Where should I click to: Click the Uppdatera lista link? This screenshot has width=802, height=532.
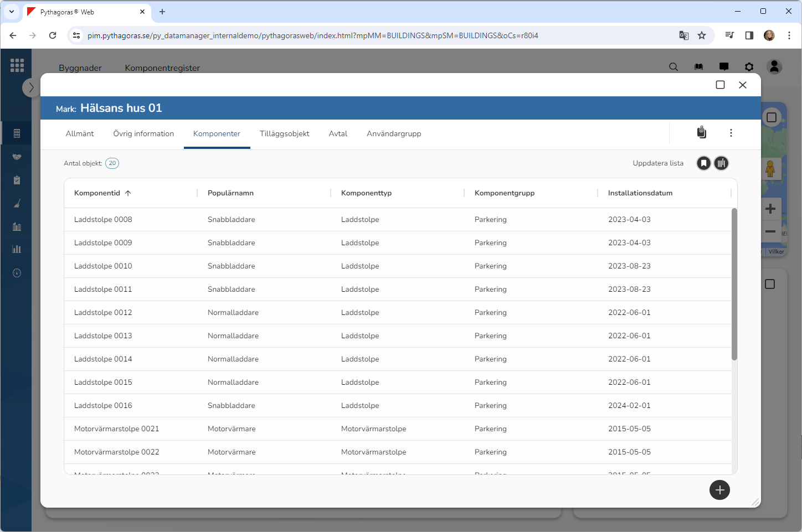658,163
